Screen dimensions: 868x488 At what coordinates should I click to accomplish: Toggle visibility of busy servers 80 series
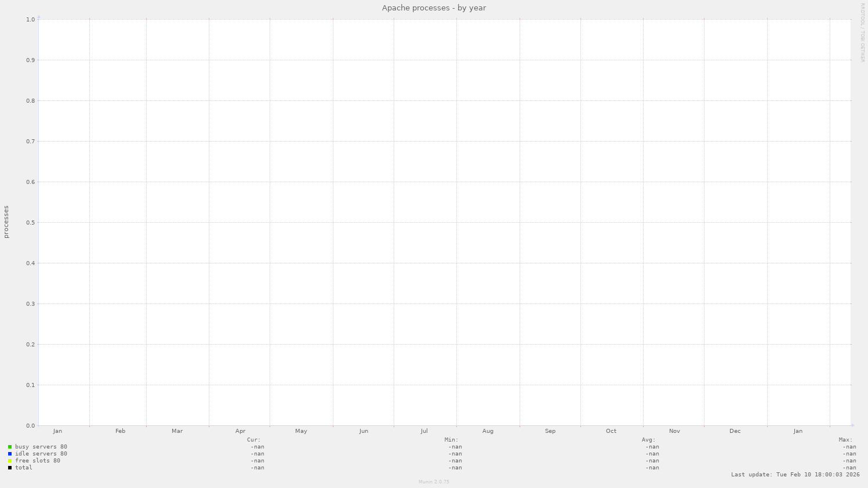coord(42,446)
